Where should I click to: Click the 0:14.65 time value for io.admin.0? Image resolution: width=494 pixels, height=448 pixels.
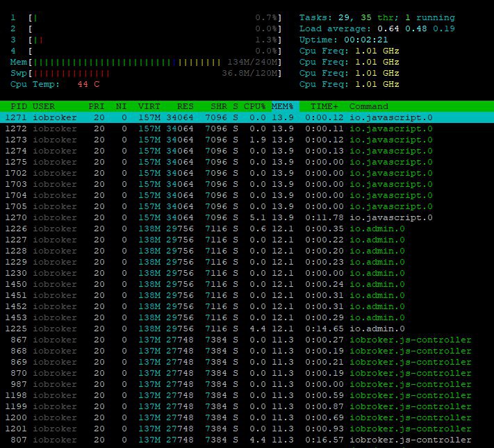pos(324,329)
